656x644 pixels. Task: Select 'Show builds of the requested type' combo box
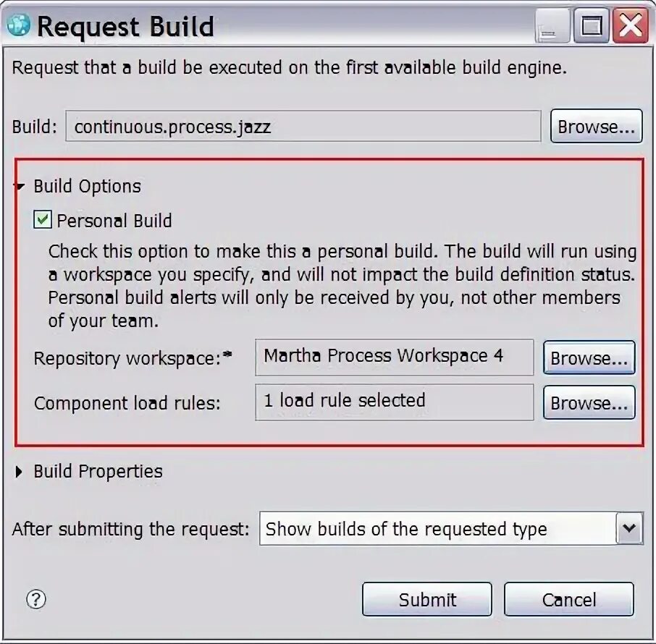(x=451, y=528)
